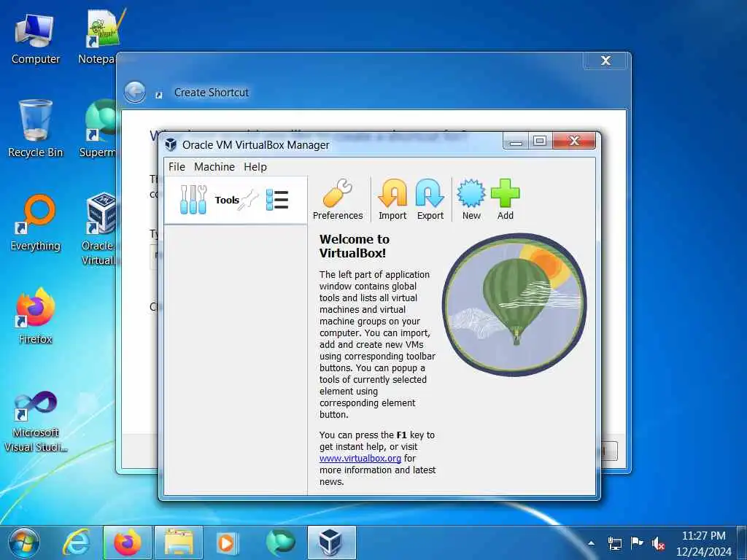The height and width of the screenshot is (560, 747).
Task: Select the Firefox desktop shortcut
Action: click(x=35, y=316)
